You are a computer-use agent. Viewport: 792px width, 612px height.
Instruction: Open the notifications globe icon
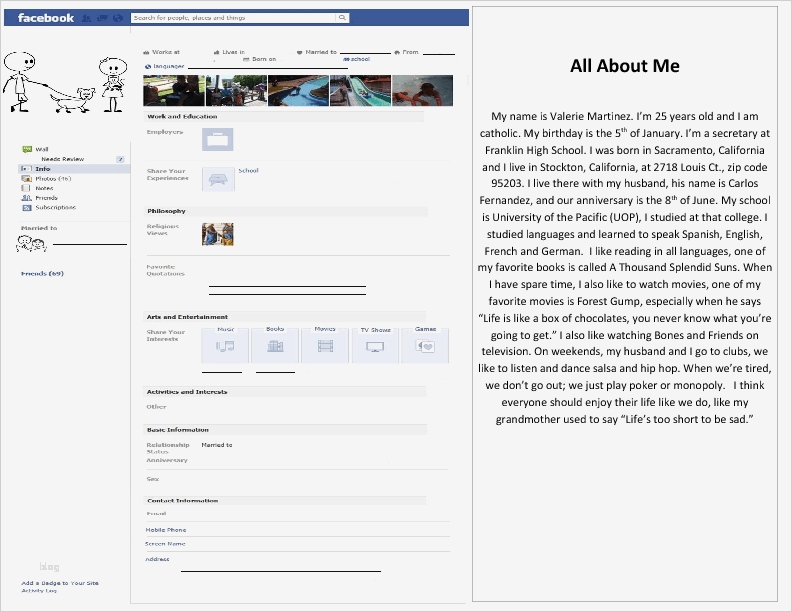[x=118, y=18]
